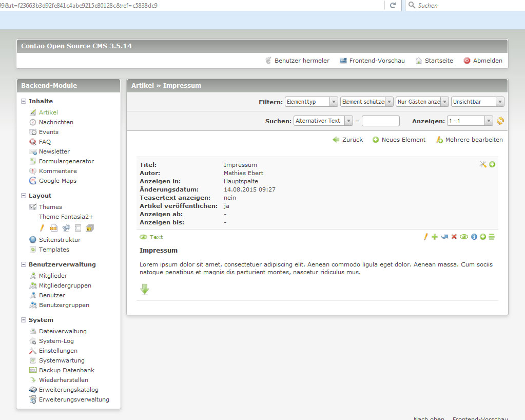
Task: Open article settings with wrench icon
Action: [x=482, y=164]
